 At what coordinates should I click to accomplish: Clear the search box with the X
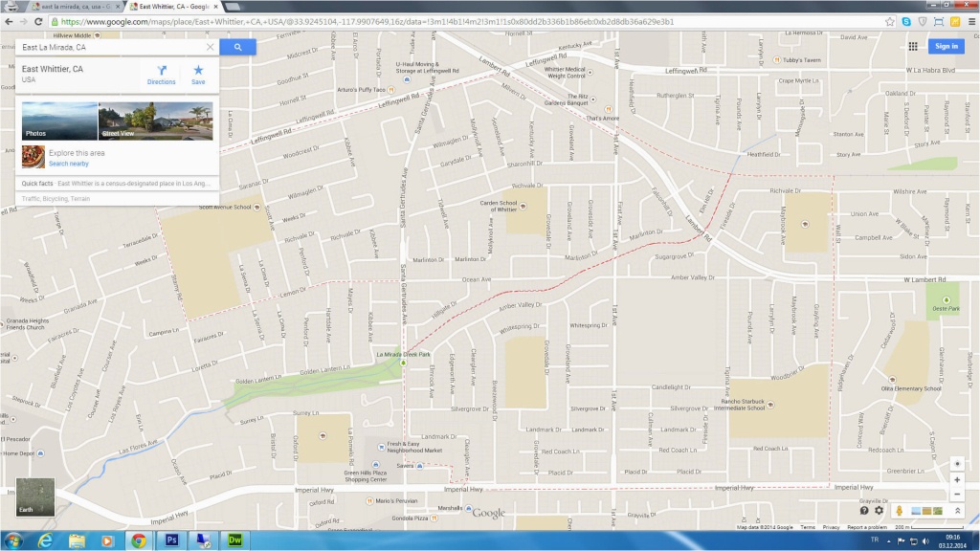point(211,47)
